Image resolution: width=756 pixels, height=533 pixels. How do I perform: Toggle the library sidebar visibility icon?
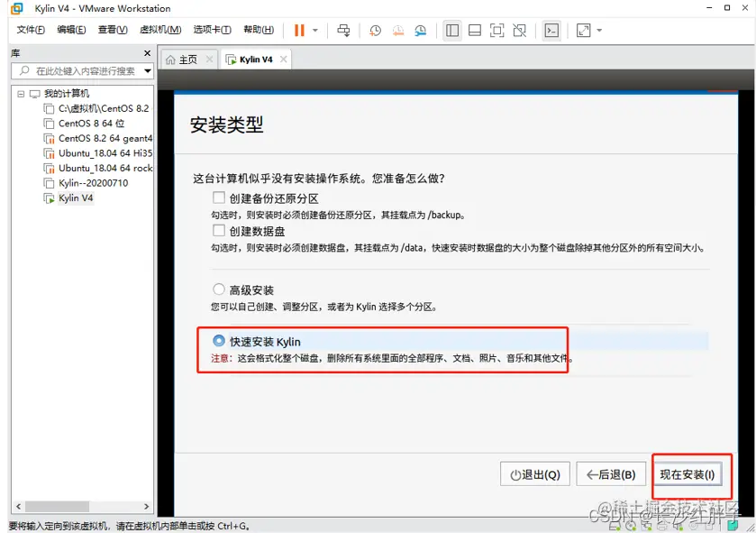click(451, 30)
